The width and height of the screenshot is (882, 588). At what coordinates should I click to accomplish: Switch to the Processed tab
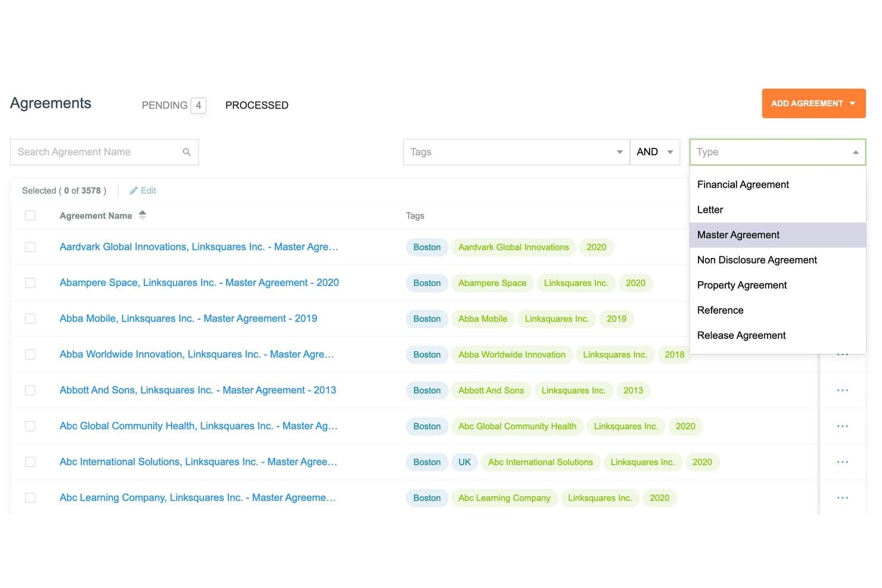click(x=257, y=105)
